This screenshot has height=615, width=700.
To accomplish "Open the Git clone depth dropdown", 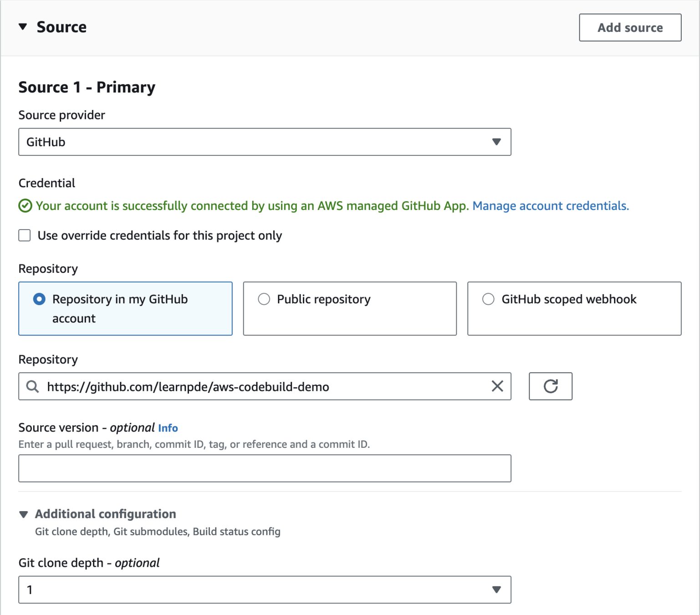I will tap(264, 590).
